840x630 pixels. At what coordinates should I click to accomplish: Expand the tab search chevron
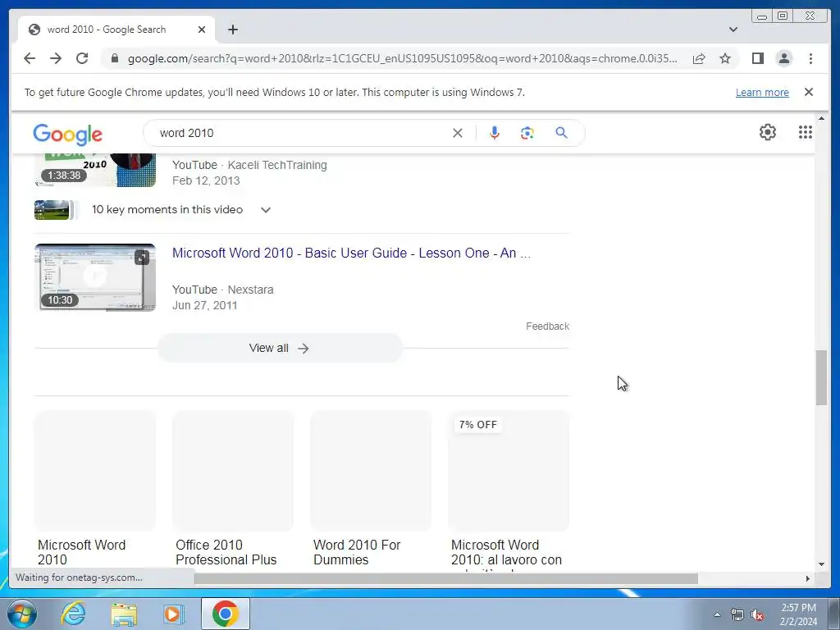tap(733, 30)
